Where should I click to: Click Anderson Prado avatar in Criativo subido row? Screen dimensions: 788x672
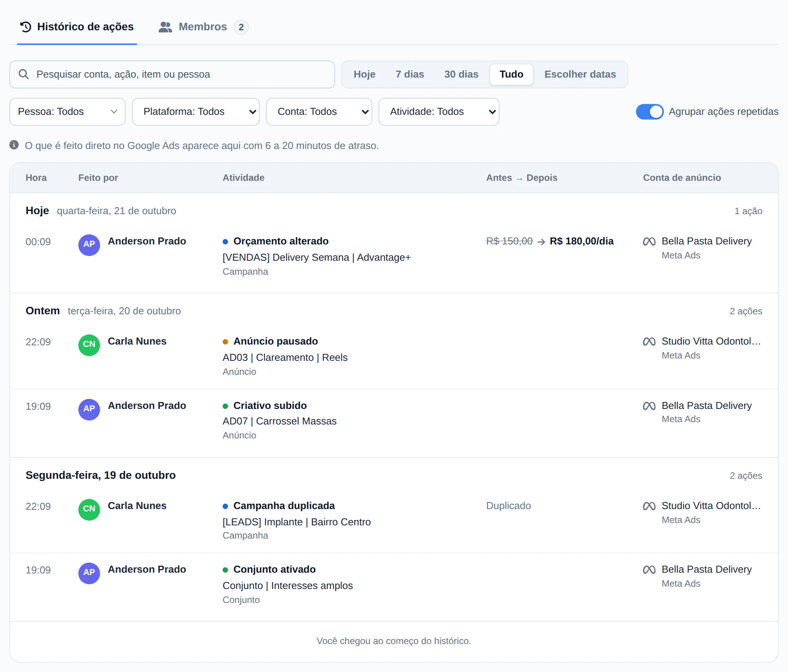(89, 409)
